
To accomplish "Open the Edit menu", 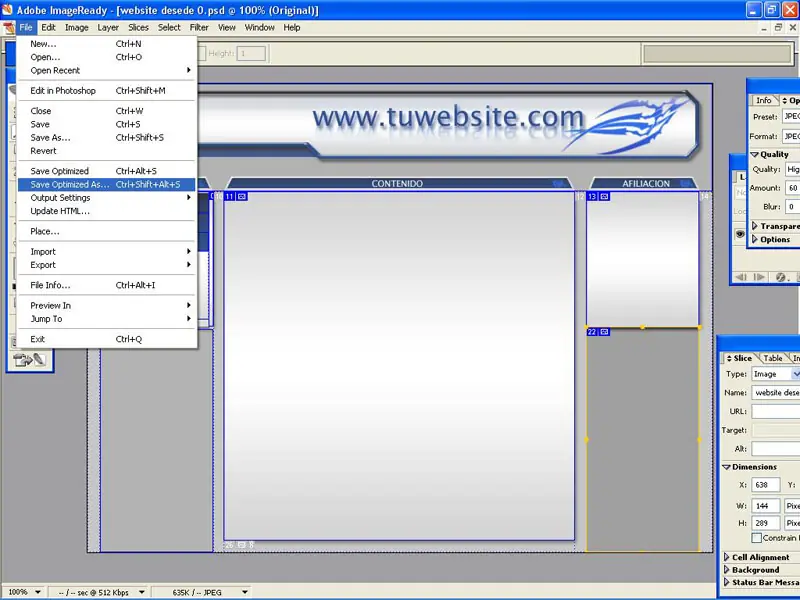I will (x=48, y=28).
